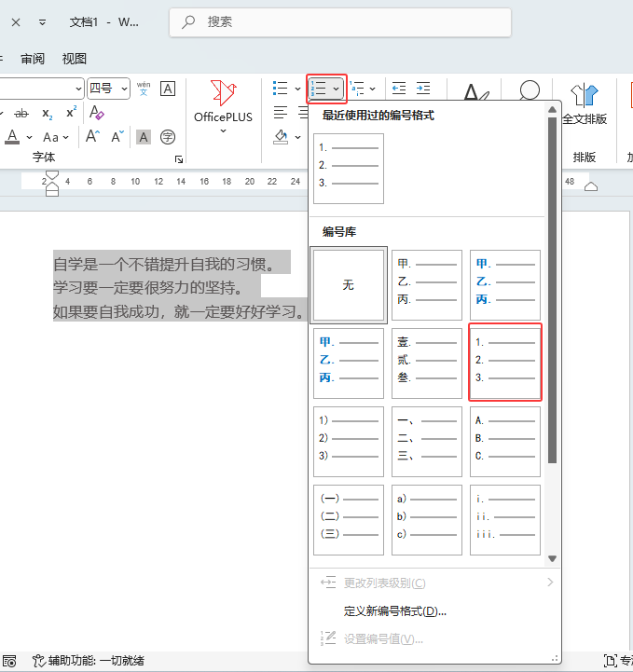Open the 视图 ribbon tab
Screen dimensions: 633x672
pos(75,59)
